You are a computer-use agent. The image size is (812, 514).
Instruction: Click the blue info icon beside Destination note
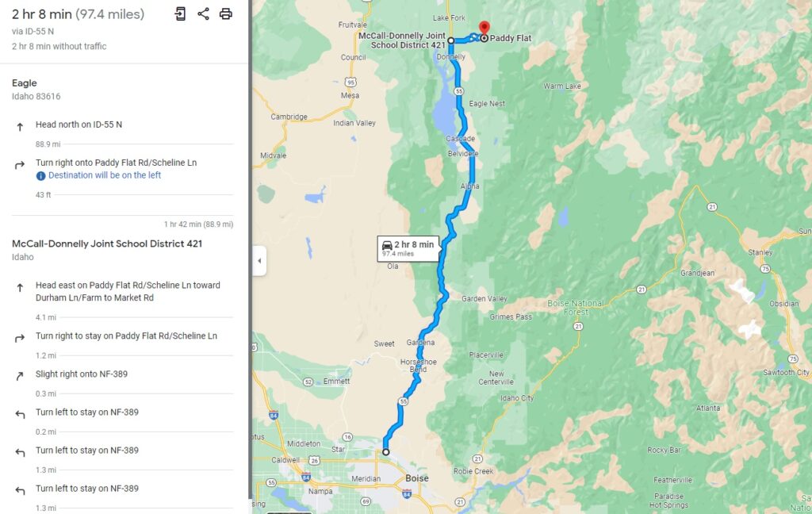(40, 175)
